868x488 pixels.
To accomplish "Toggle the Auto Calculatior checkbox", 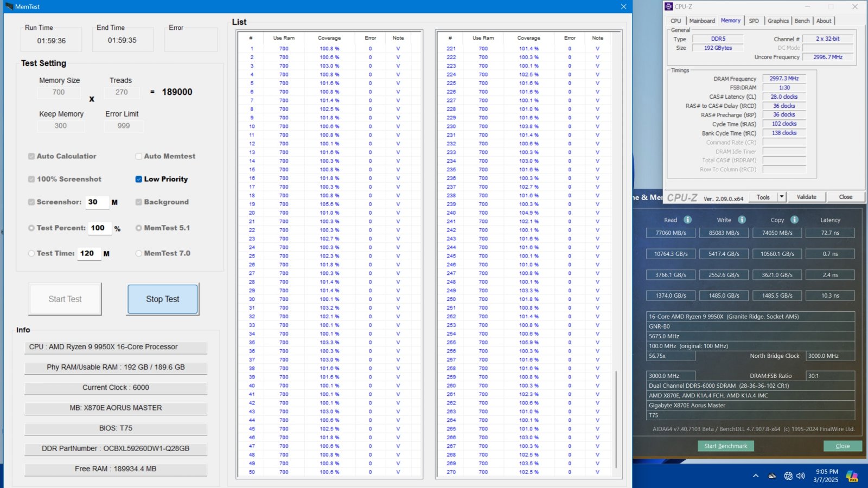I will click(31, 156).
